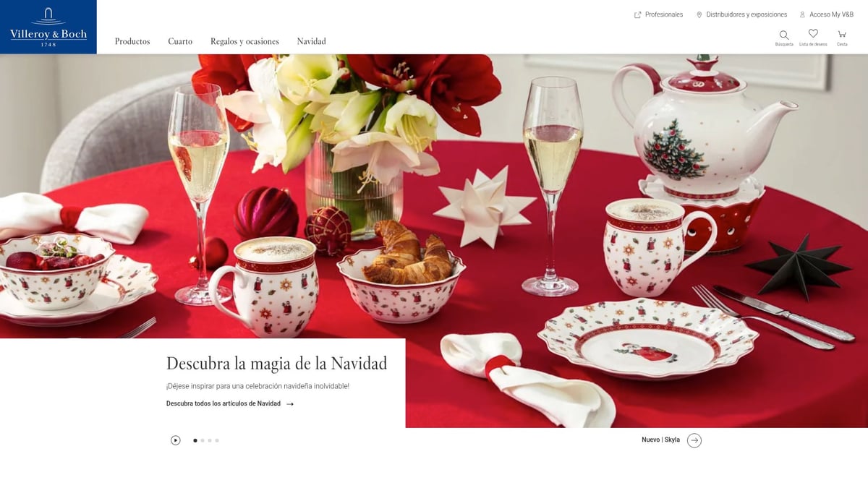Viewport: 868px width, 488px height.
Task: Open the search magnifier icon
Action: click(x=784, y=35)
